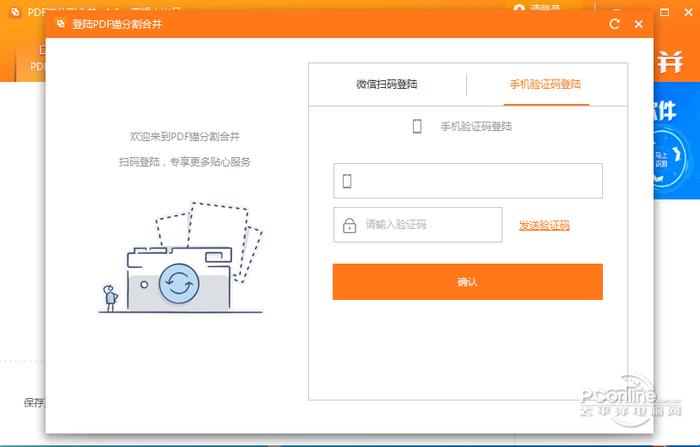The height and width of the screenshot is (447, 700).
Task: Maximize the main PDF猫 window behind
Action: tap(664, 12)
